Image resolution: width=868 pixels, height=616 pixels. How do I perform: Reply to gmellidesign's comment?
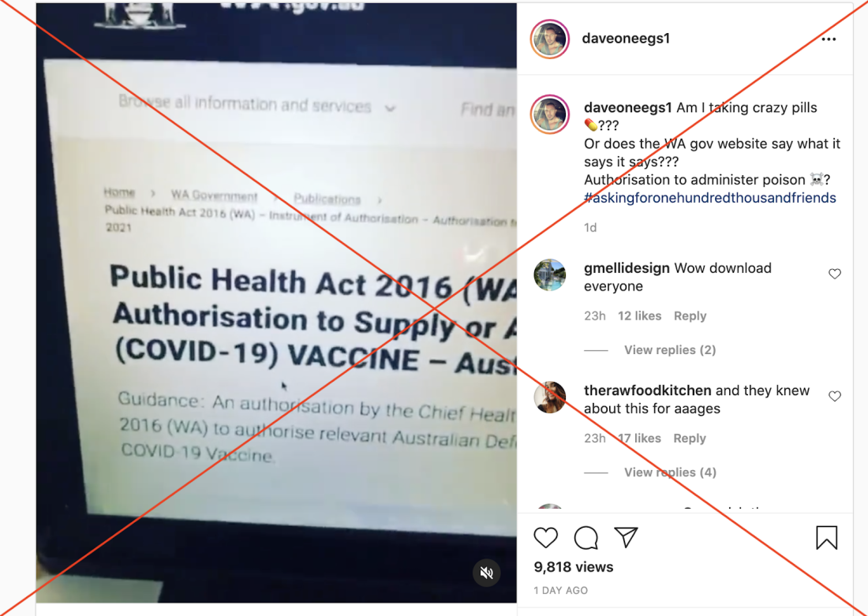point(690,316)
